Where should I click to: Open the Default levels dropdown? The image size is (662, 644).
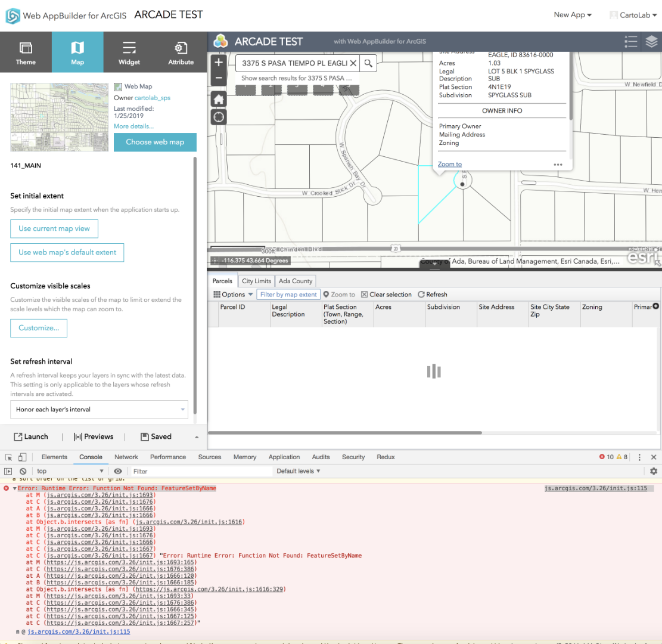tap(299, 471)
